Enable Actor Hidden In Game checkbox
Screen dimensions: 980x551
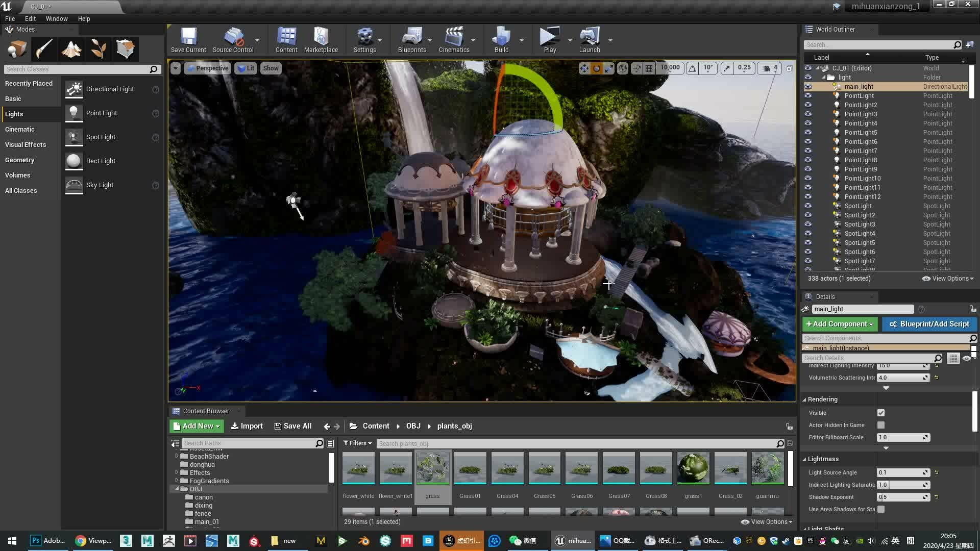click(881, 425)
